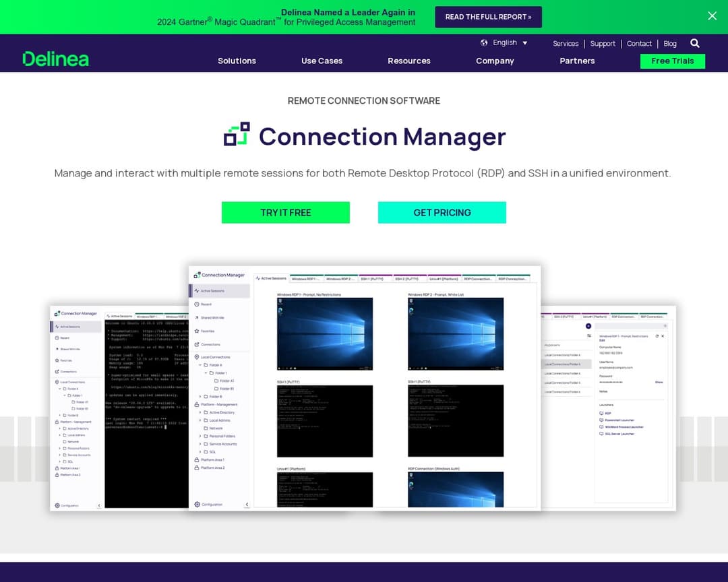The height and width of the screenshot is (582, 728).
Task: Click Configuration gear icon in center mockup
Action: 198,505
